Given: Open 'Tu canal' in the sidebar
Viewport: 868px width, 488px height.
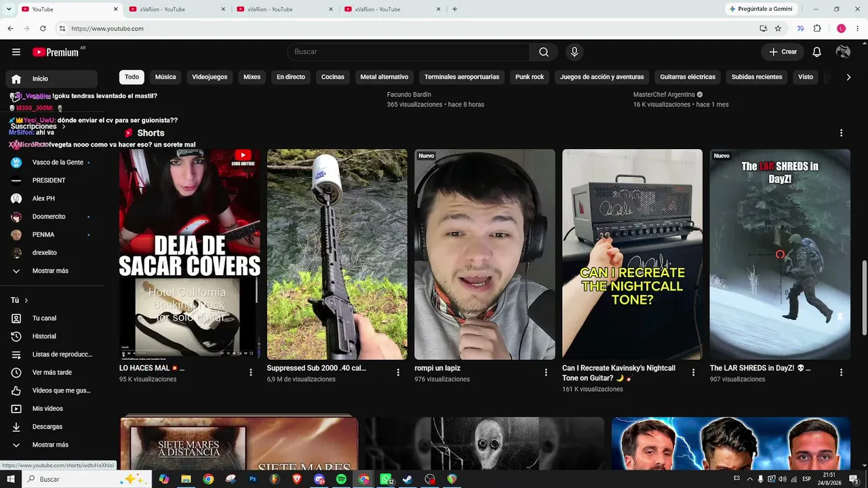Looking at the screenshot, I should 52,318.
